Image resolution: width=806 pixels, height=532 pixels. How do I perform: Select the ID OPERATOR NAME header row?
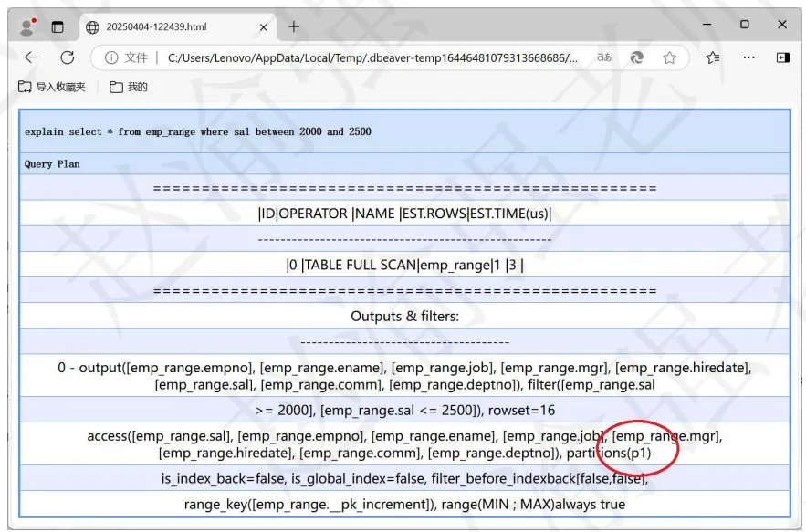[x=404, y=214]
